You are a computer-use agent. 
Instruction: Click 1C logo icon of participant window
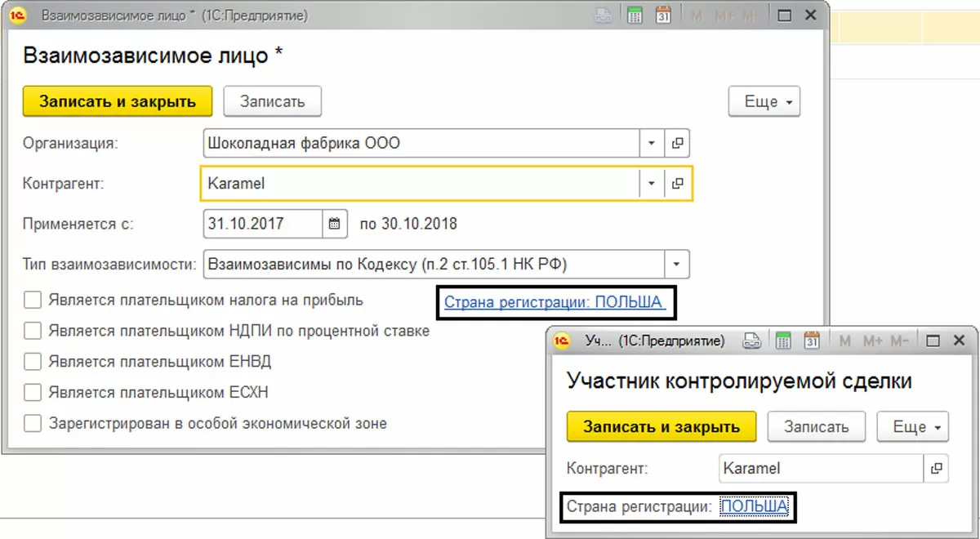click(562, 341)
